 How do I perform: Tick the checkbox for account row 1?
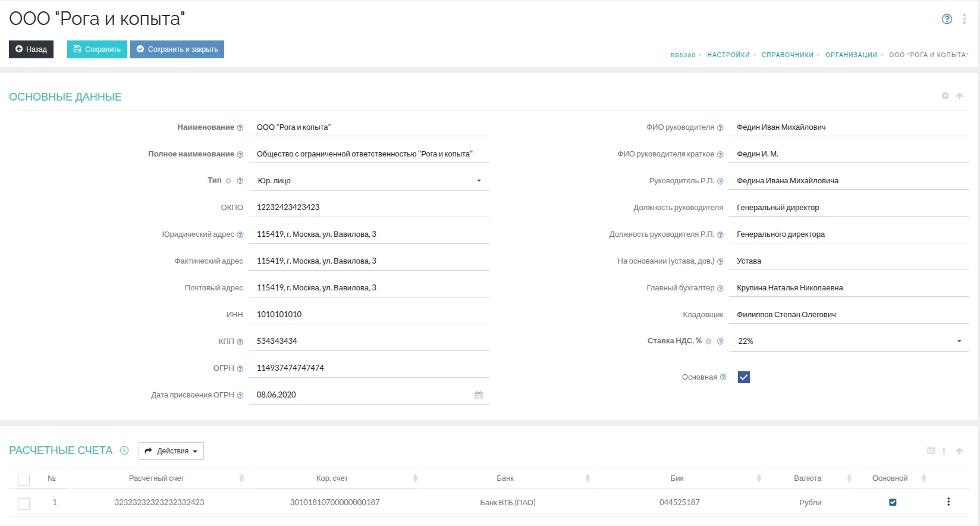tap(24, 503)
